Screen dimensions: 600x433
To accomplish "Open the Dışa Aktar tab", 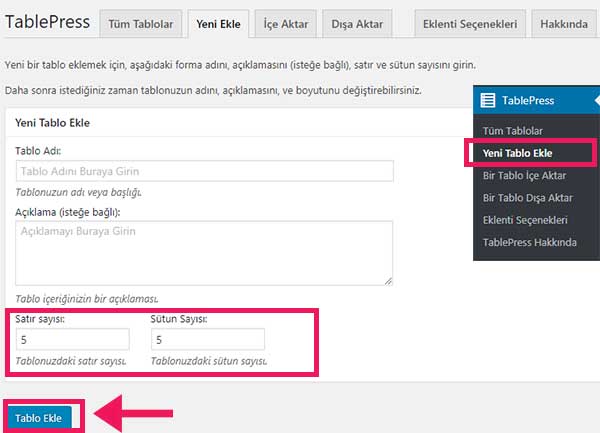I will coord(357,24).
